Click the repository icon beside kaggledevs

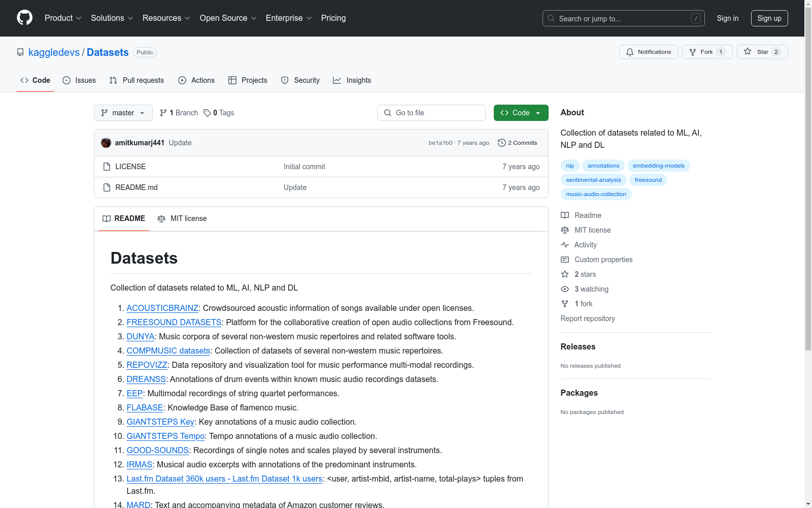(x=20, y=52)
